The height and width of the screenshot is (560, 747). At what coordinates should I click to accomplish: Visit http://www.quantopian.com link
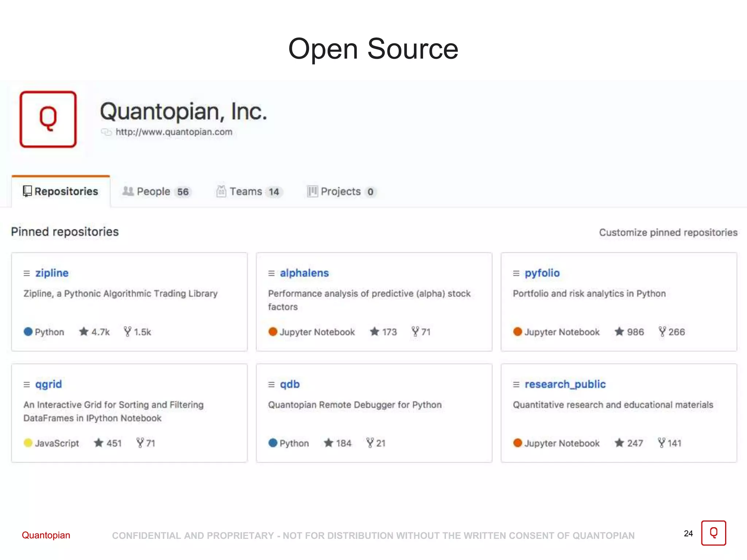174,132
